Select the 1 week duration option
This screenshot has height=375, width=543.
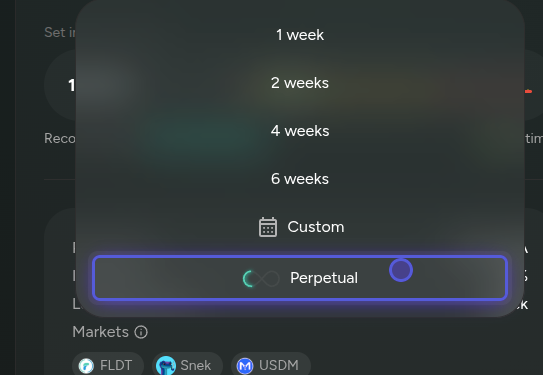coord(300,35)
